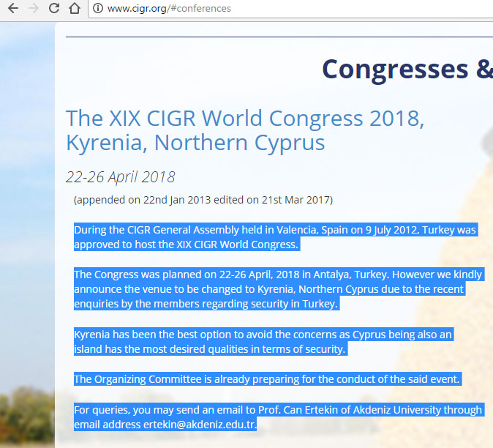The height and width of the screenshot is (448, 493).
Task: Click line 'announce the venue to be changed to Kyrenia'
Action: pos(269,289)
